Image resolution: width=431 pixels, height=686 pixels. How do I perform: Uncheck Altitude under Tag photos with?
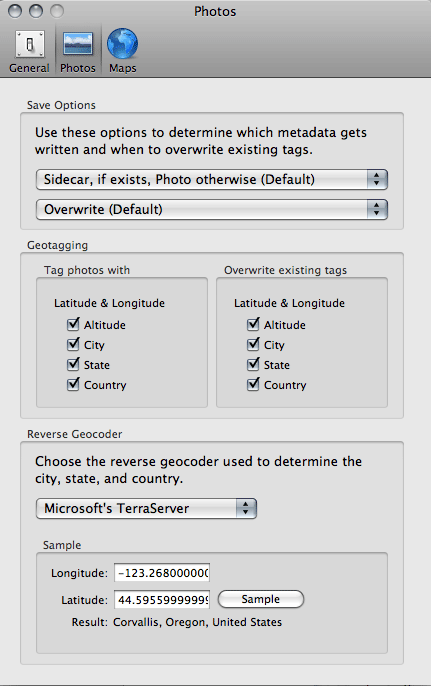click(x=73, y=324)
